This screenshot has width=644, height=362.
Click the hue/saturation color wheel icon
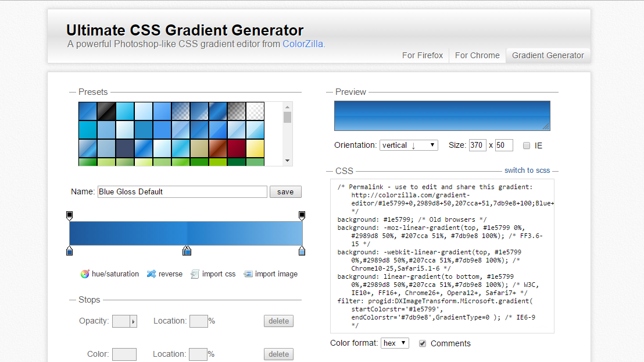coord(85,274)
